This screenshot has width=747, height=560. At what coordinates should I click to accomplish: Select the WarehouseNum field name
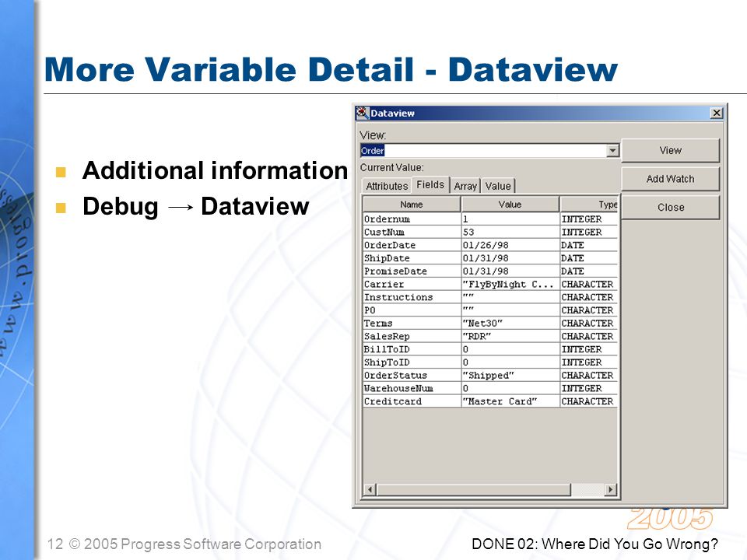(x=398, y=388)
